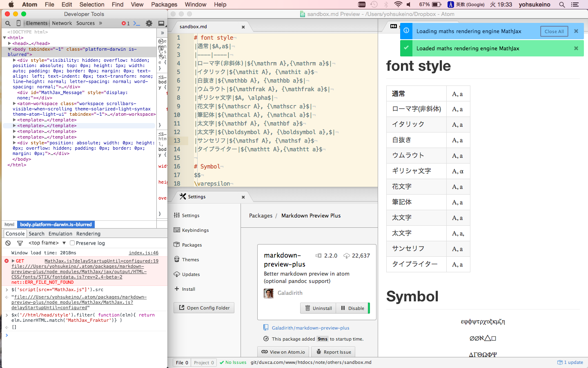Click the Packages breadcrumb link

(261, 215)
